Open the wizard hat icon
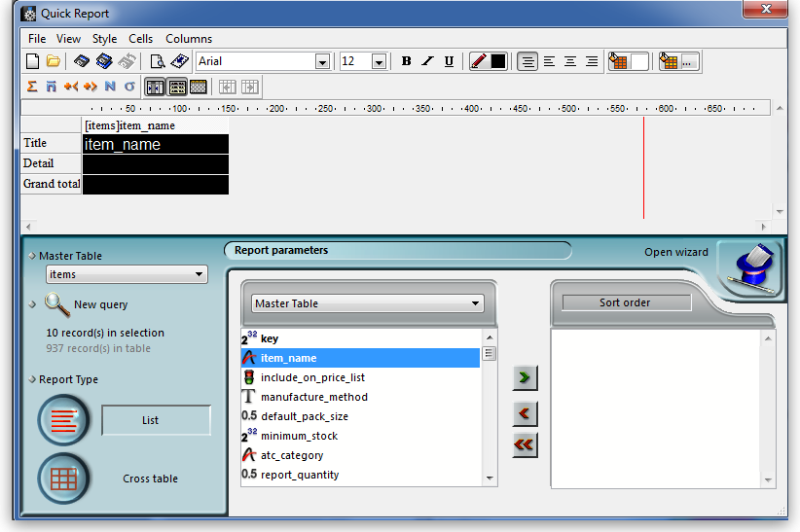This screenshot has height=532, width=800. (x=751, y=267)
